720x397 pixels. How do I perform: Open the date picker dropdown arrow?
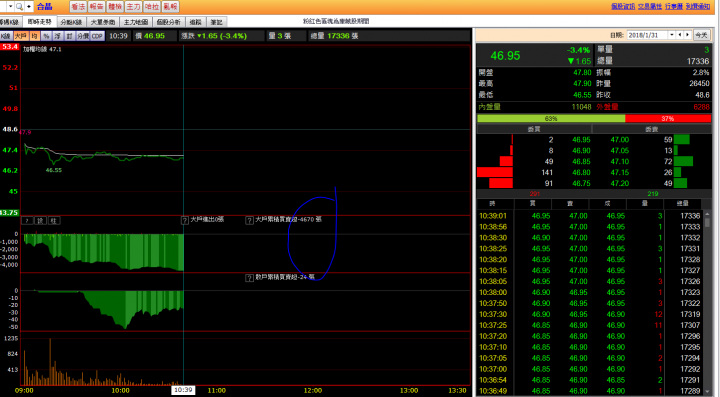coord(672,35)
